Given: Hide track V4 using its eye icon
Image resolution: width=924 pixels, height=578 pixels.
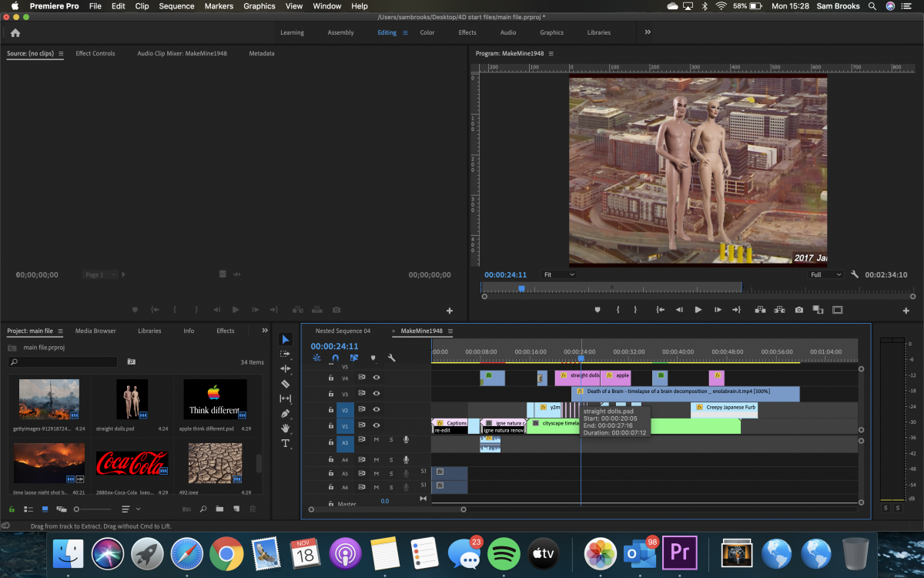Looking at the screenshot, I should (x=377, y=378).
